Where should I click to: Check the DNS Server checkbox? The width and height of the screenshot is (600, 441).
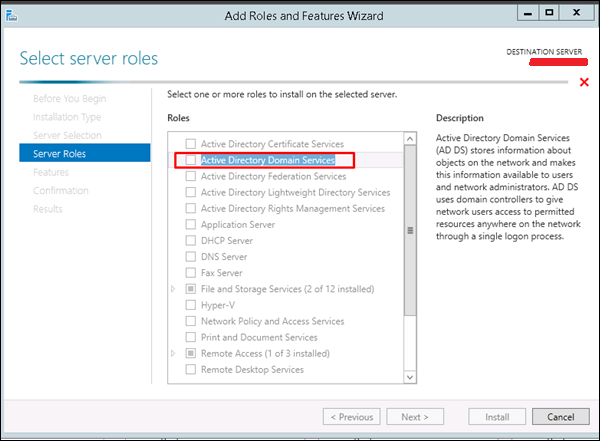(x=191, y=256)
